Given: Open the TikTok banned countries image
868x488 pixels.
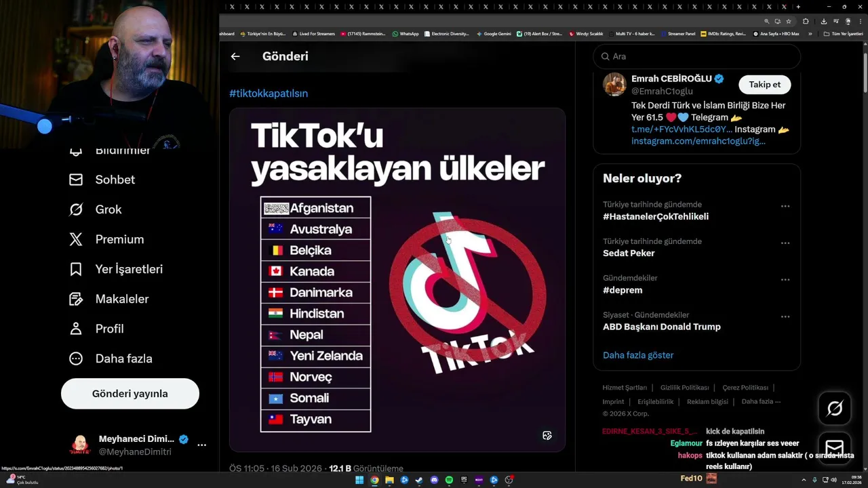Looking at the screenshot, I should [397, 280].
